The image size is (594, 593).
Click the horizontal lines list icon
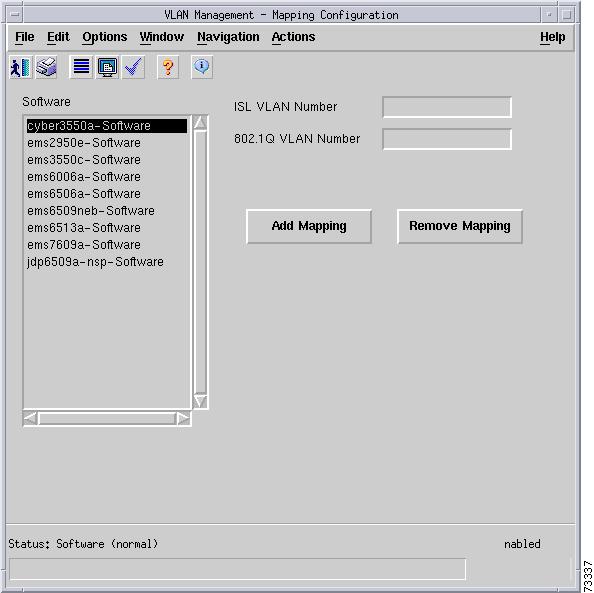(81, 67)
